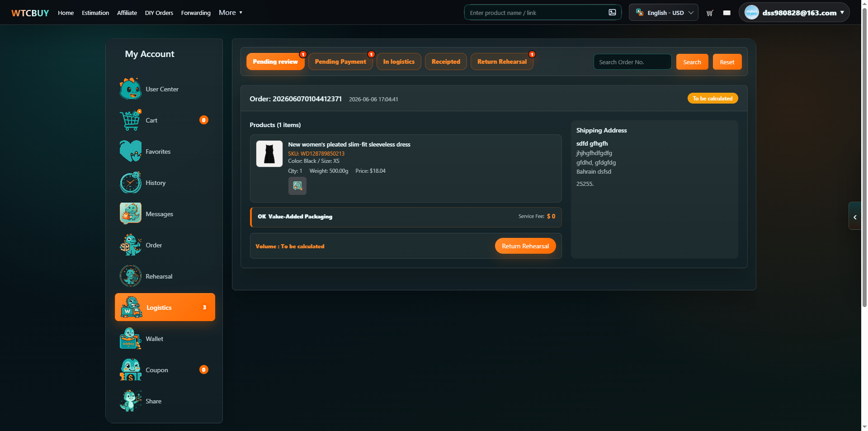
Task: Open Favorites heart icon
Action: pyautogui.click(x=131, y=152)
